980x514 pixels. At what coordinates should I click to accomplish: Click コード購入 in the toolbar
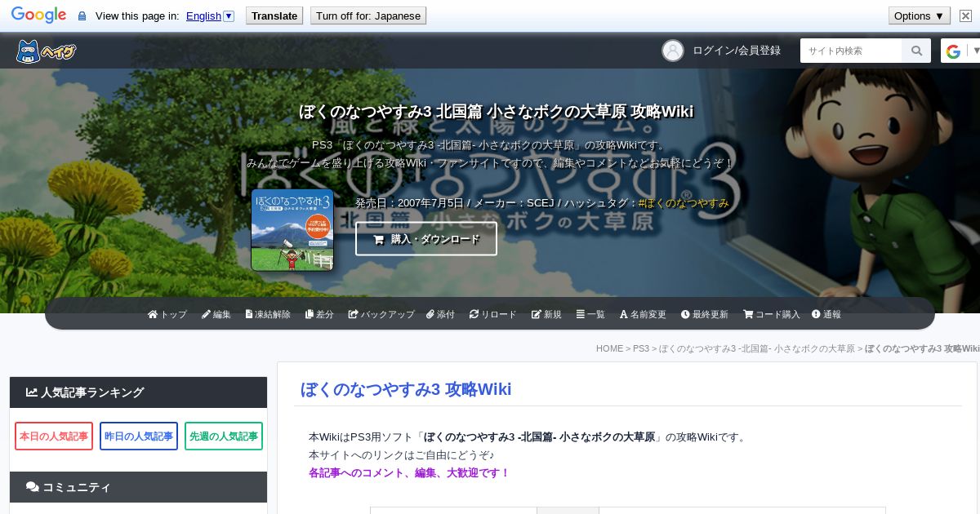tap(772, 314)
